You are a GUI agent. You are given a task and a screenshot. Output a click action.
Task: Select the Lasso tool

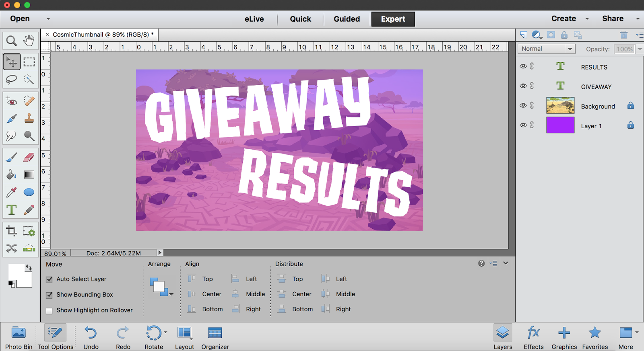pos(12,79)
